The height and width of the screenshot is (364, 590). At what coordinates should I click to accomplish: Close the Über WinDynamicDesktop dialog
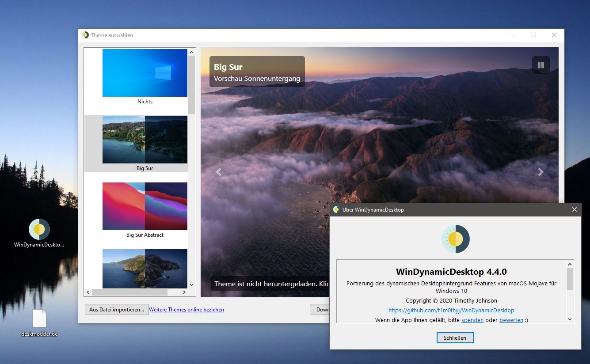[x=575, y=209]
